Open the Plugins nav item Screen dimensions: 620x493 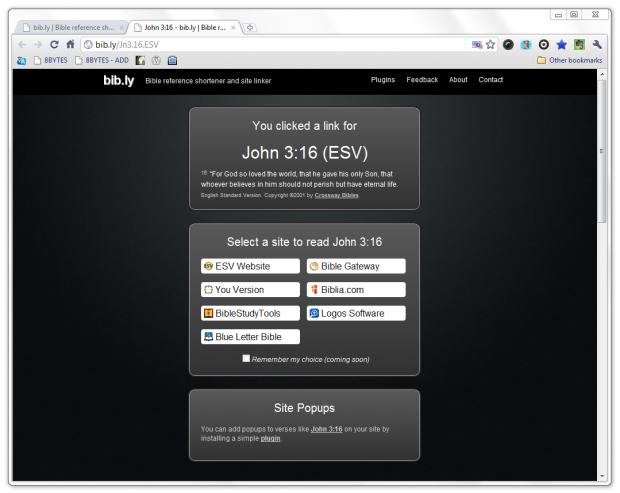coord(383,80)
